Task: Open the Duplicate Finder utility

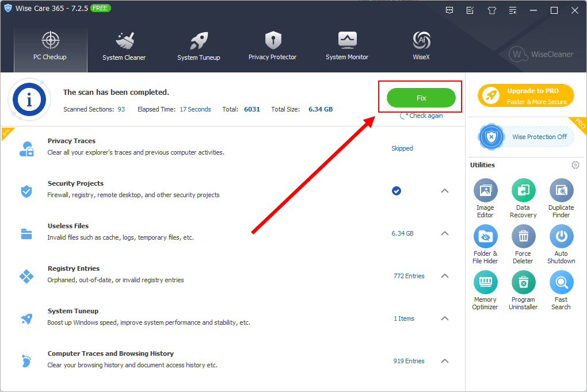Action: [561, 198]
